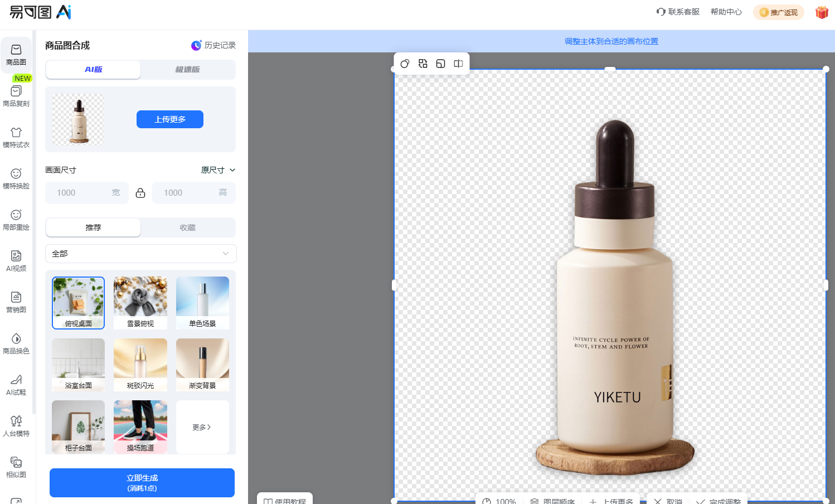Select the uploaded bottle thumbnail
The width and height of the screenshot is (835, 504).
[x=78, y=119]
